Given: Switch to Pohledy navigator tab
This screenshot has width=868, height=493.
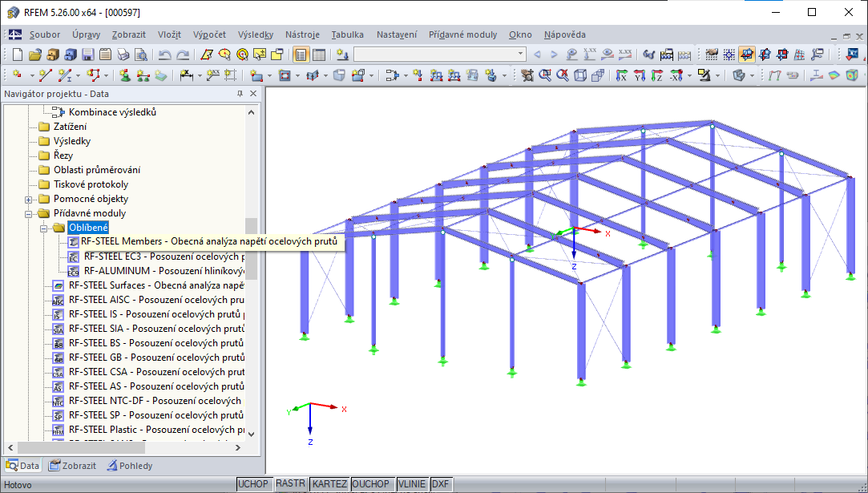Looking at the screenshot, I should [130, 466].
